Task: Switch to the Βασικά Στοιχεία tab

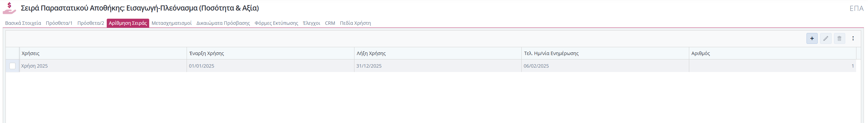Action: tap(23, 23)
